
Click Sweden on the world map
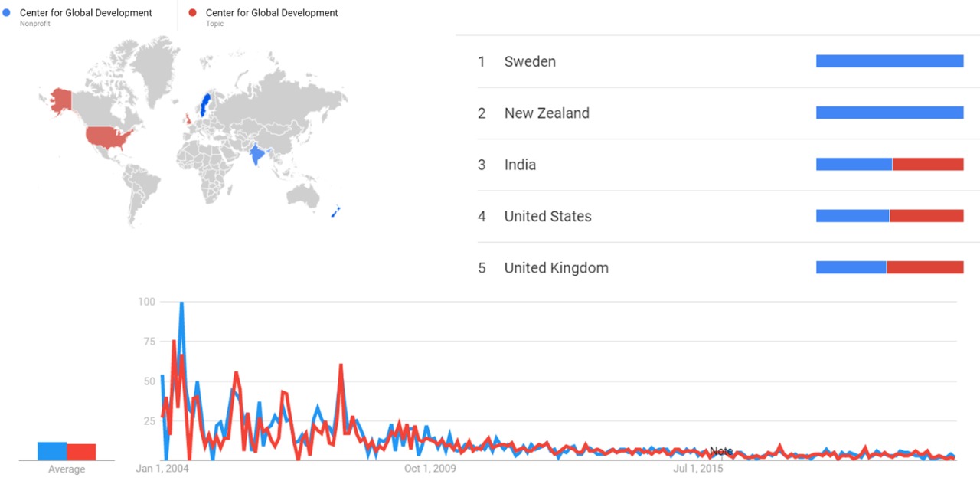point(204,105)
